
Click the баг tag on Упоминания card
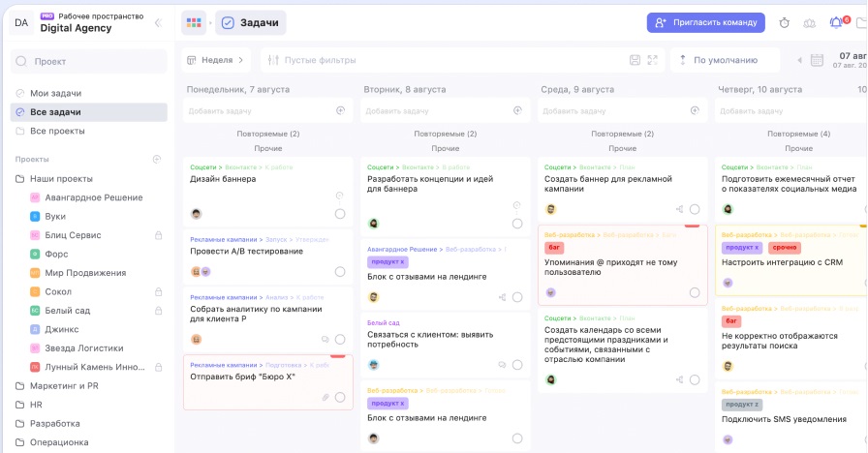[x=553, y=247]
